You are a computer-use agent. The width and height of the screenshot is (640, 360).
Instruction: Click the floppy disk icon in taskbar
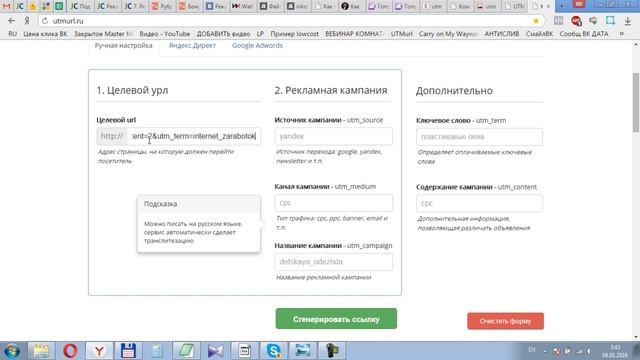128,351
